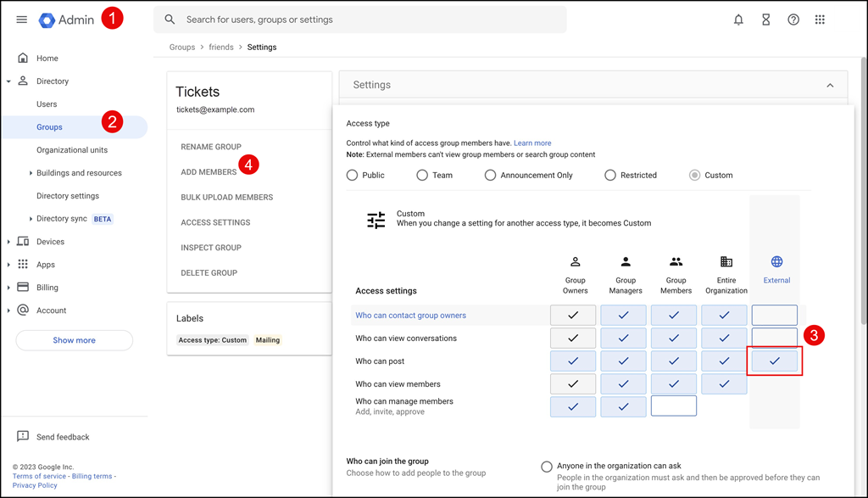The height and width of the screenshot is (498, 868).
Task: Check Group Members for Who can manage members
Action: (674, 406)
